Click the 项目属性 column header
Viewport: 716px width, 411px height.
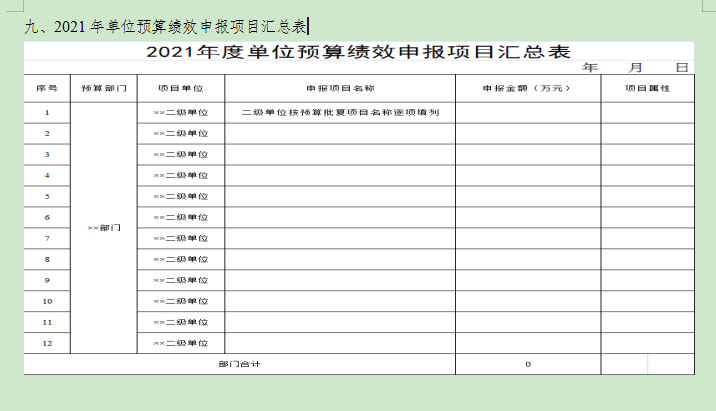coord(646,88)
